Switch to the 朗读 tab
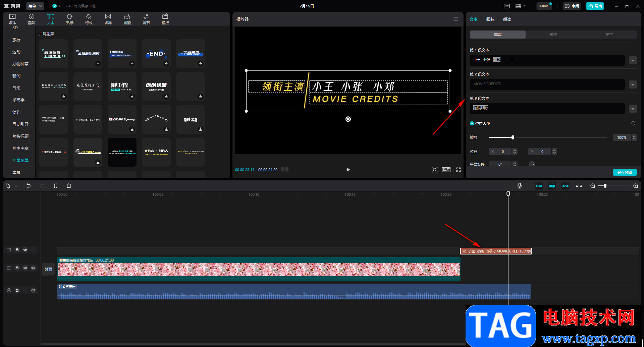This screenshot has width=644, height=347. [x=507, y=19]
